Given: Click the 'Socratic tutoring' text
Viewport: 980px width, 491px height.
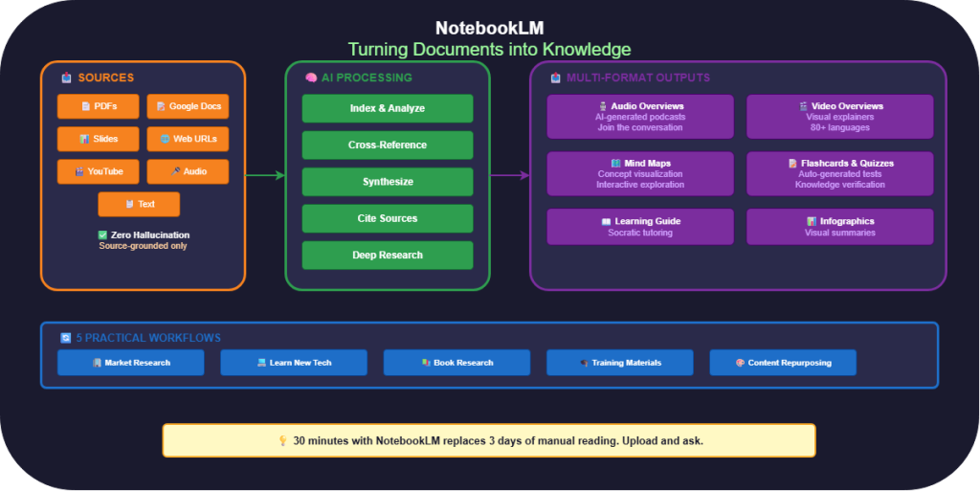Looking at the screenshot, I should point(640,233).
